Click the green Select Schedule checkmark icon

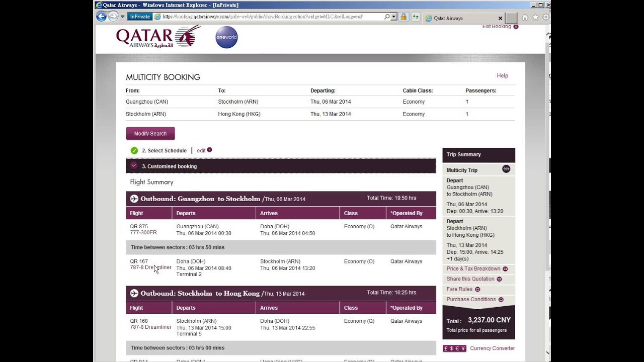pyautogui.click(x=134, y=150)
